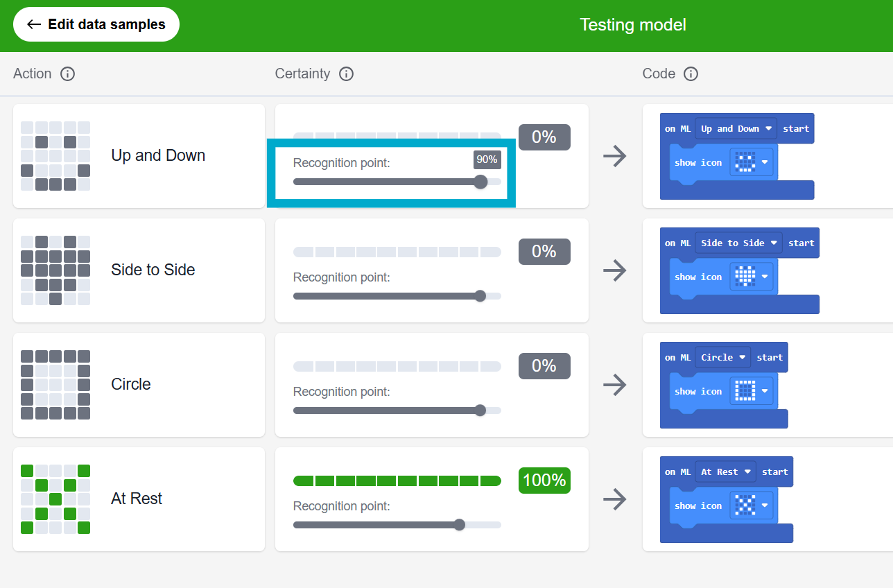The height and width of the screenshot is (588, 893).
Task: Open the At Rest ML action dropdown
Action: (725, 472)
